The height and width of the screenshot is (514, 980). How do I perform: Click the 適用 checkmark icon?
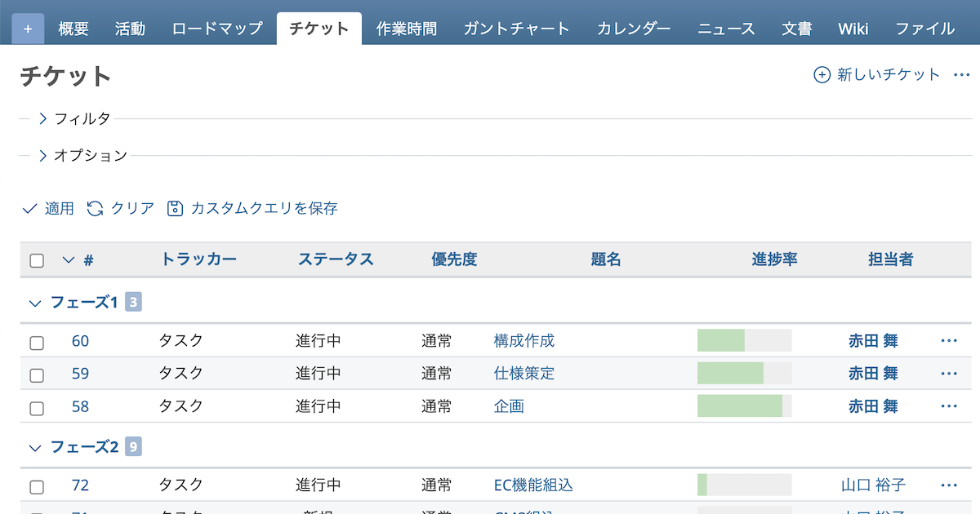[x=29, y=209]
